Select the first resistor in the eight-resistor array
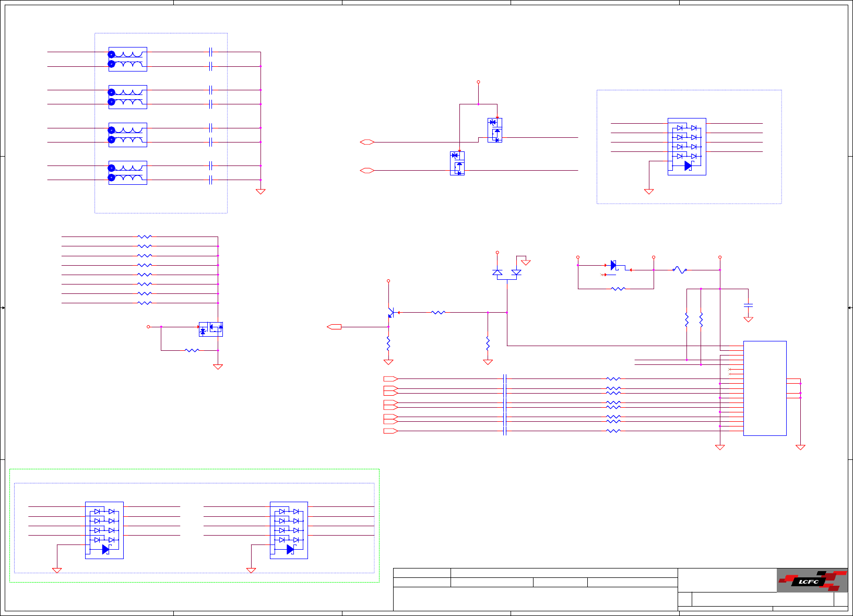Viewport: 853px width, 616px height. click(x=145, y=237)
